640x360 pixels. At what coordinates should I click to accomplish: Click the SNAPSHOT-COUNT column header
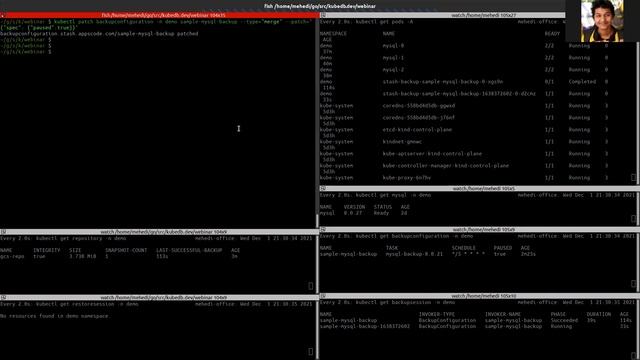(126, 250)
